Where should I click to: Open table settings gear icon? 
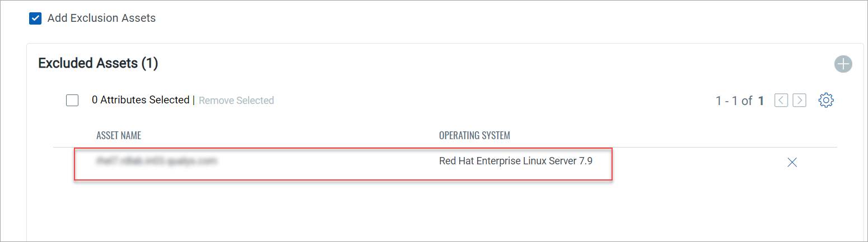(x=826, y=101)
